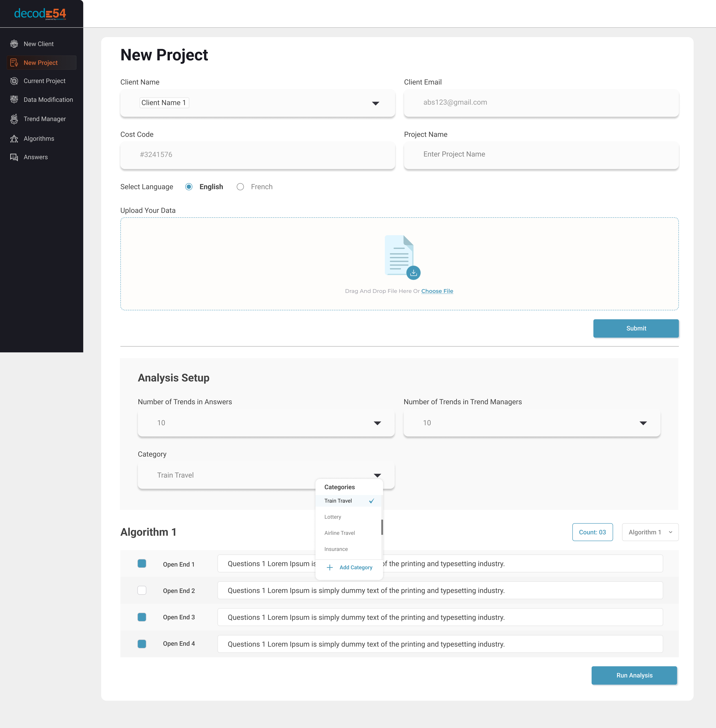Click the Algorithms sidebar icon

point(14,139)
